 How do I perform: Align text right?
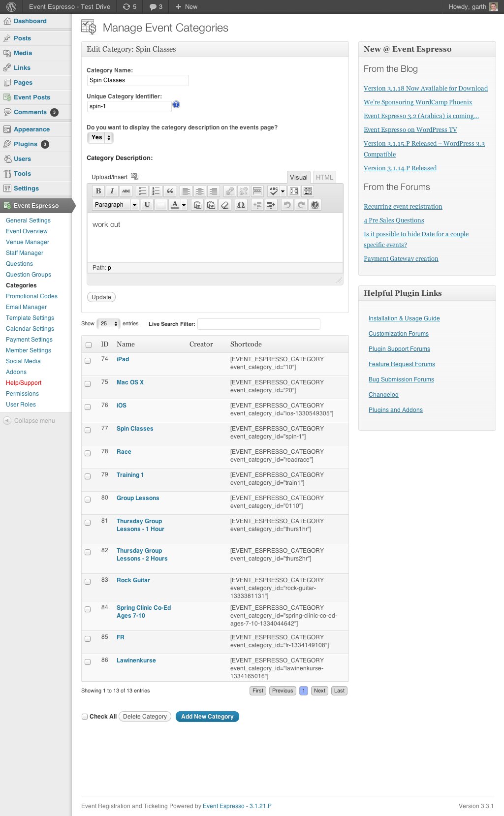pyautogui.click(x=214, y=191)
